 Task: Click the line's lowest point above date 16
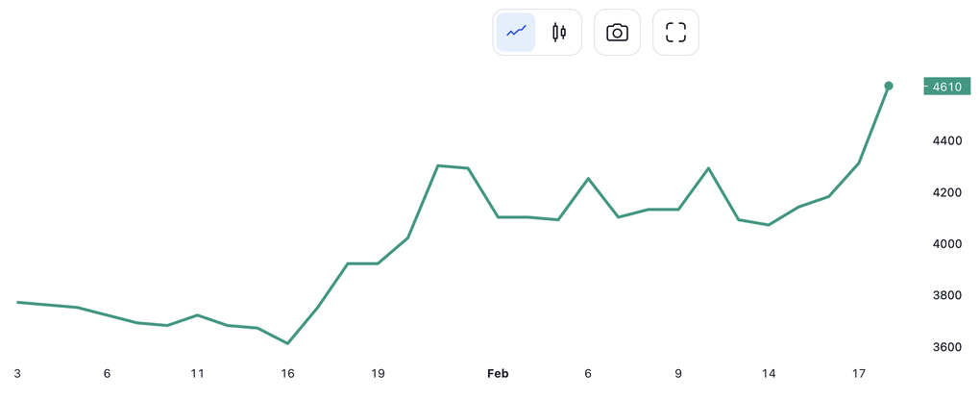[287, 343]
